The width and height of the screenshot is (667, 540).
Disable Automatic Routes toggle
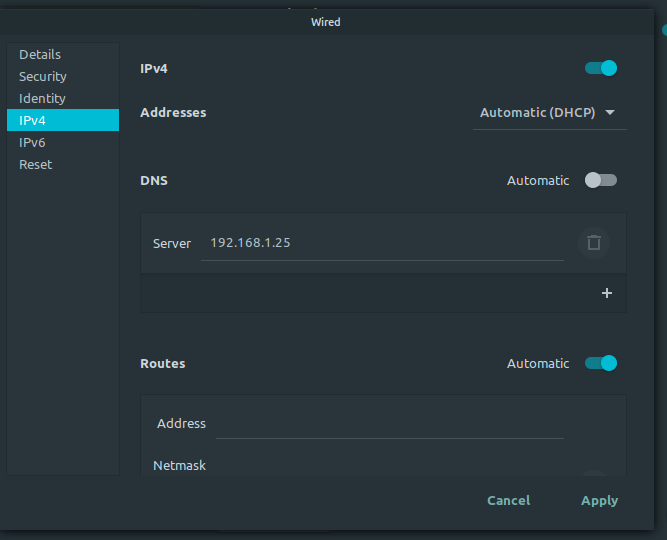coord(601,363)
